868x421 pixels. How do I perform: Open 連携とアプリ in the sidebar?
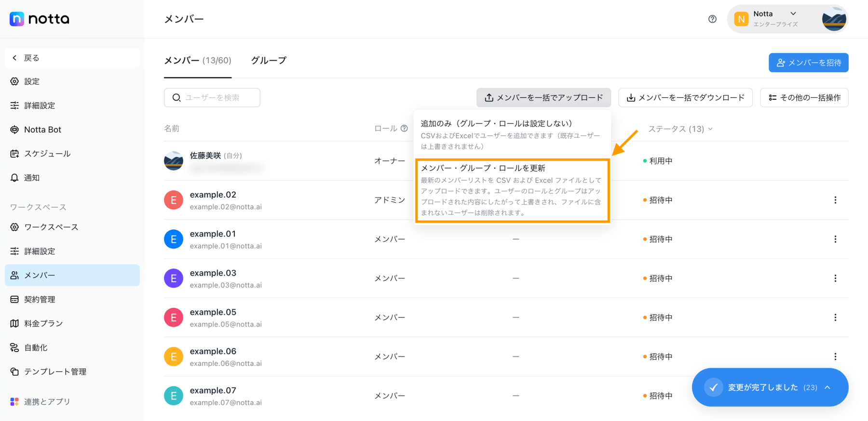pos(72,401)
